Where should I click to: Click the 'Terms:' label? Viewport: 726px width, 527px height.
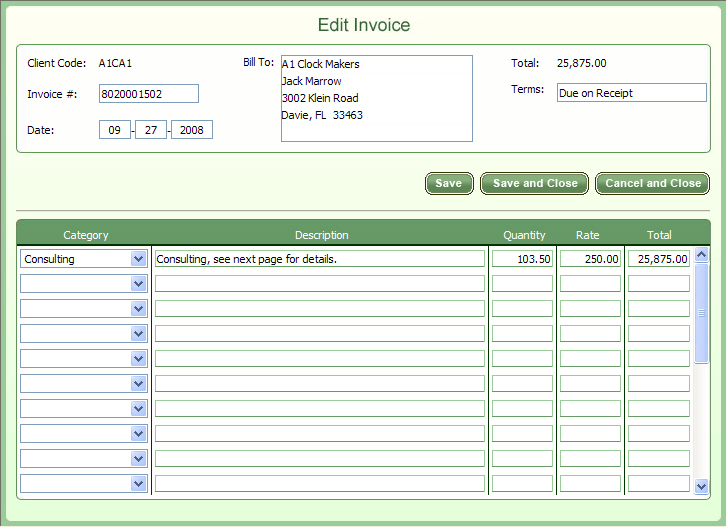pos(527,89)
